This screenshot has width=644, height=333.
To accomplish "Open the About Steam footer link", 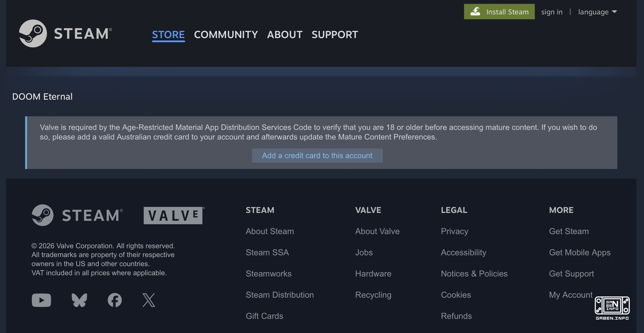I will (x=270, y=231).
